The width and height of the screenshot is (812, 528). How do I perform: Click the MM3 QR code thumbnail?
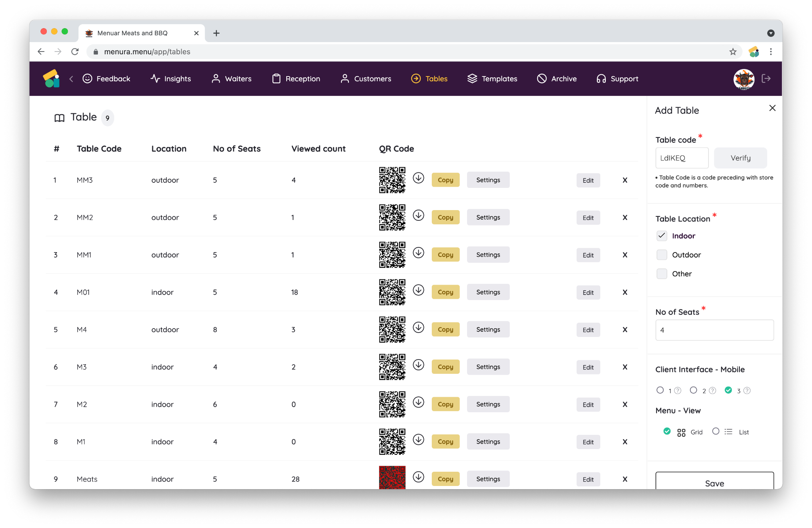coord(392,180)
